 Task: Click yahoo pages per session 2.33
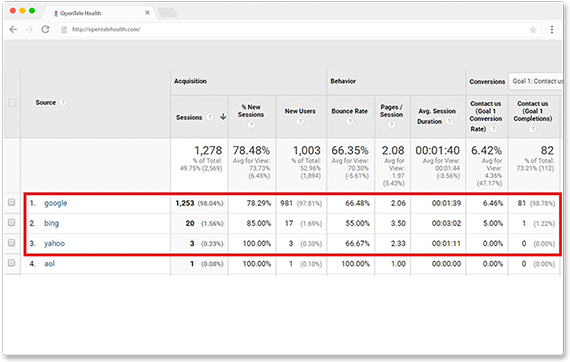398,244
